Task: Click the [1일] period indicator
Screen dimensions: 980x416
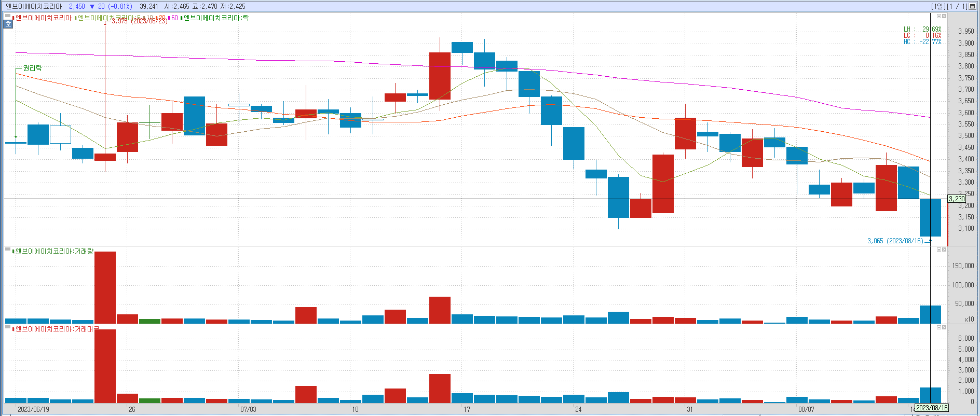Action: tap(938, 6)
